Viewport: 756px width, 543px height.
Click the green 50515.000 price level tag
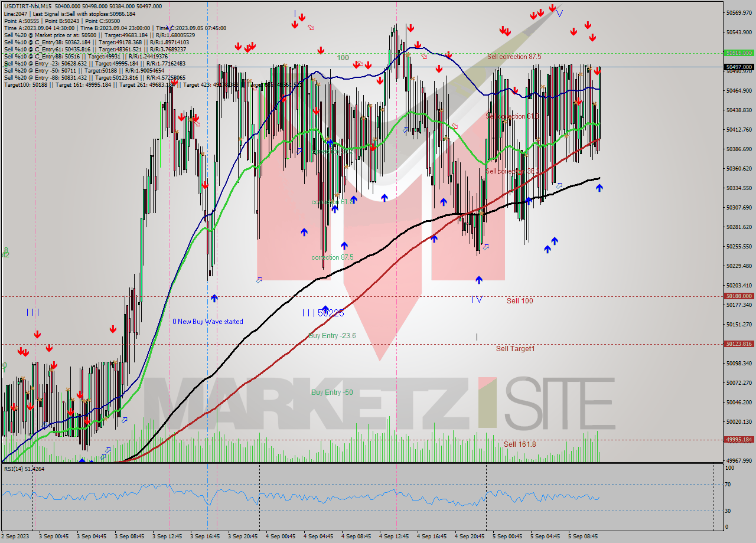[739, 53]
